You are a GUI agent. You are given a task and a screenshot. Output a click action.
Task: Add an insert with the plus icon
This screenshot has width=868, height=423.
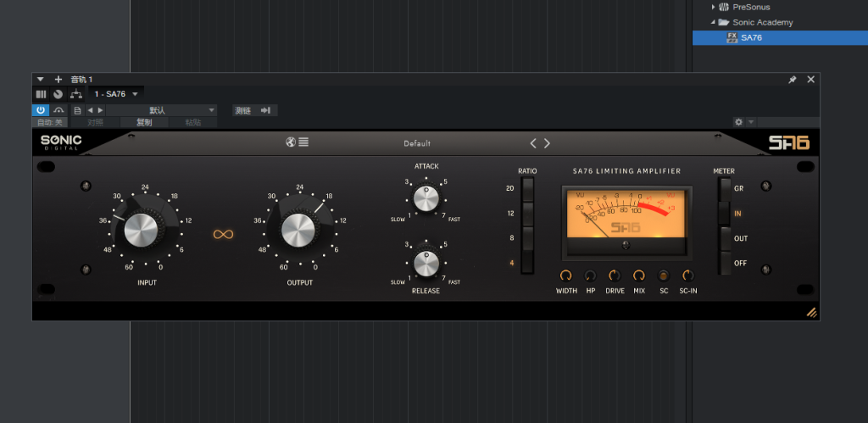pyautogui.click(x=58, y=80)
